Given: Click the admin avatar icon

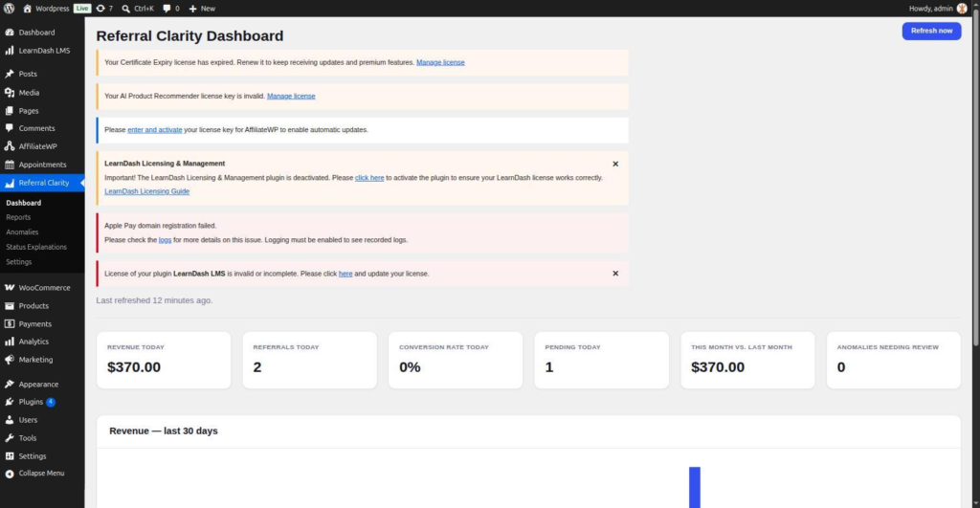Looking at the screenshot, I should 962,8.
